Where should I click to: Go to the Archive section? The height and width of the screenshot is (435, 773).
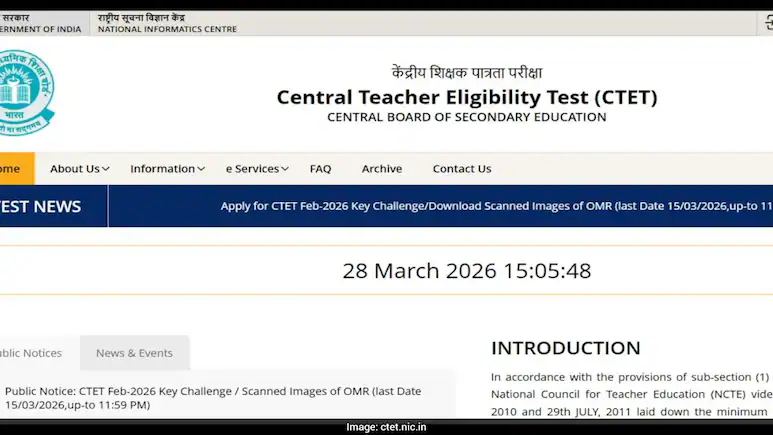pos(382,169)
